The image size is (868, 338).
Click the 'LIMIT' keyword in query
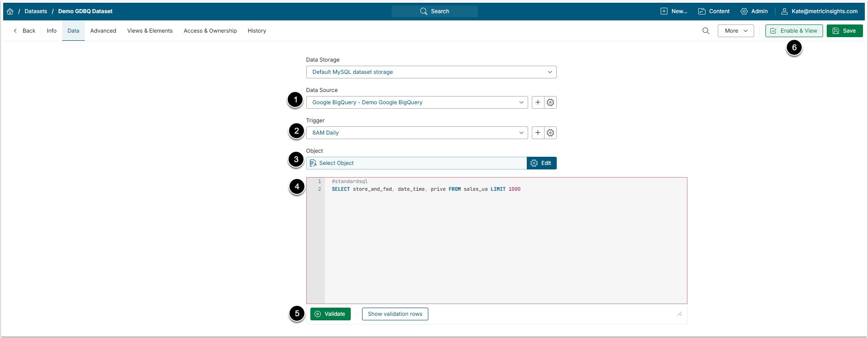[x=498, y=189]
